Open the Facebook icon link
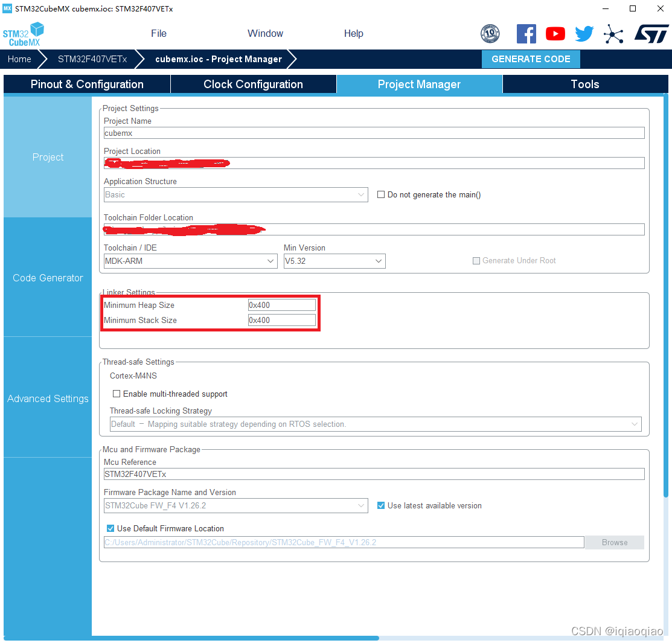The image size is (672, 643). click(x=526, y=33)
